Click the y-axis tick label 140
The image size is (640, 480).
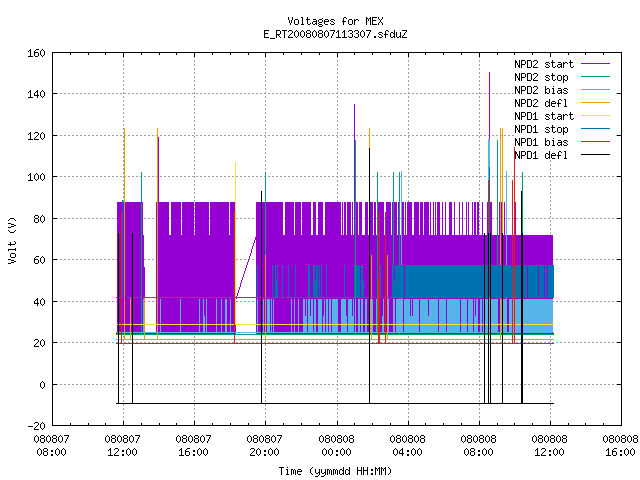[x=36, y=94]
